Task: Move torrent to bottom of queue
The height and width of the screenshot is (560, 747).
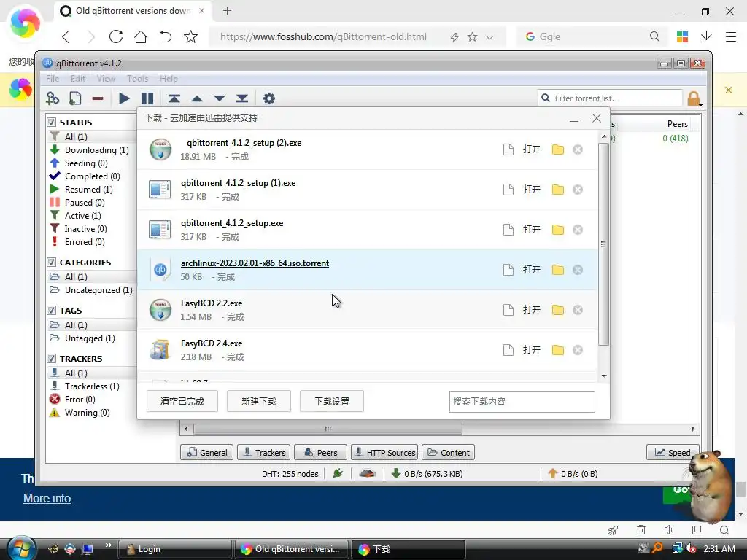Action: [x=242, y=98]
